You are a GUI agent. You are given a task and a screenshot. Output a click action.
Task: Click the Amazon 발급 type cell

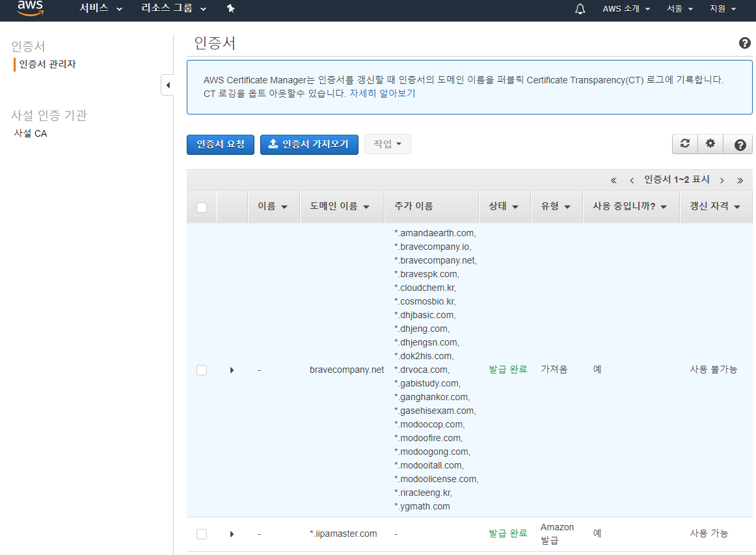(557, 534)
